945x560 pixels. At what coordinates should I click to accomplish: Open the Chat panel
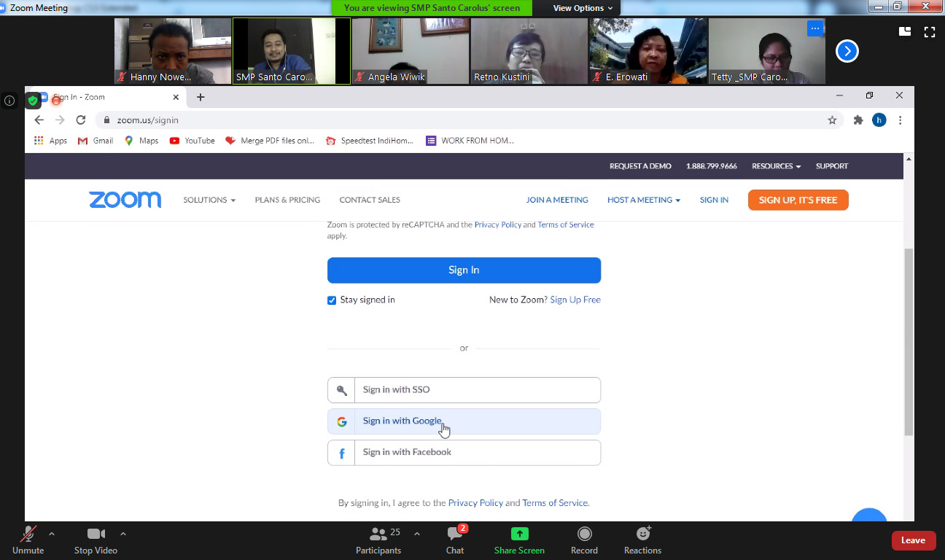coord(455,540)
